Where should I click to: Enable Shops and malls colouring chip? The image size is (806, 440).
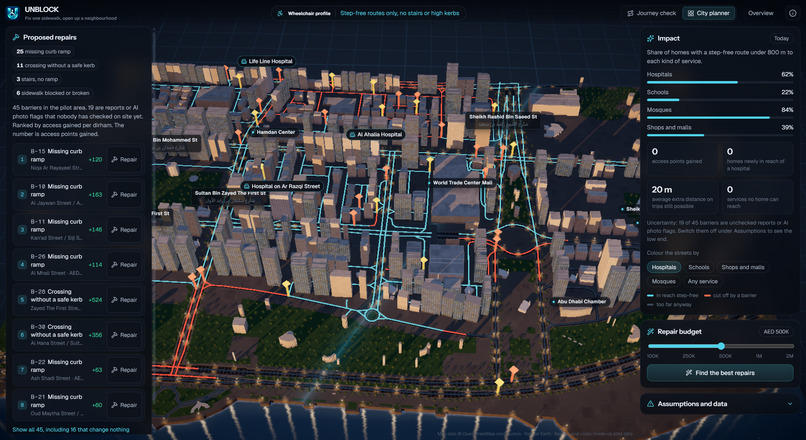742,267
